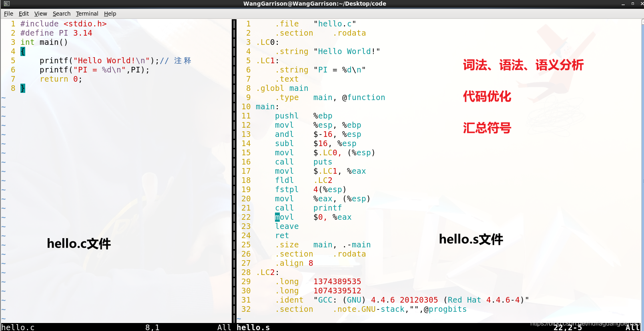Maximize the terminal window
Viewport: 644px width, 331px height.
(633, 4)
